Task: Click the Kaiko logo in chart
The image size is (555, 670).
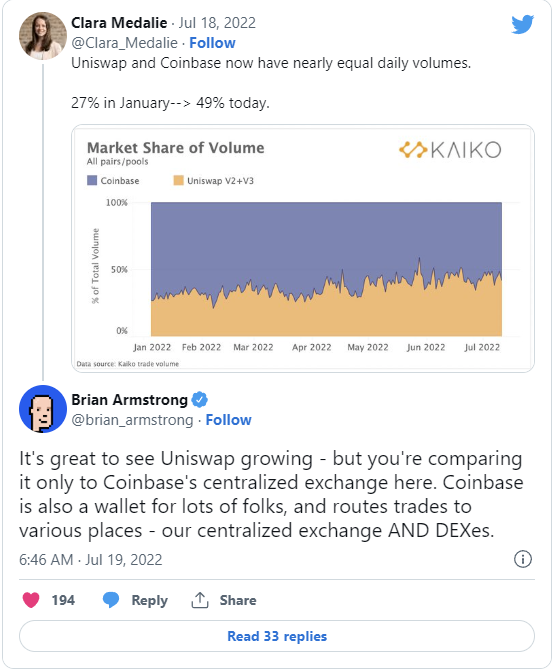Action: coord(450,150)
